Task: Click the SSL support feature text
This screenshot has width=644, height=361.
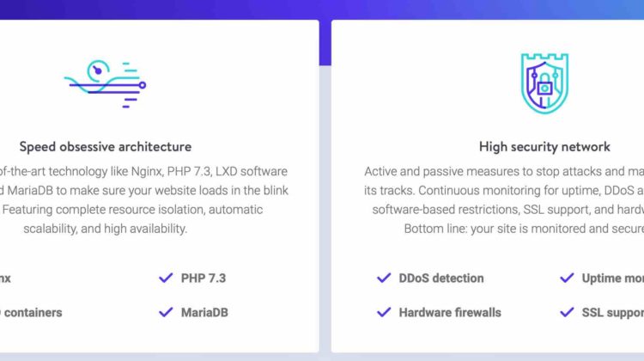Action: tap(613, 313)
